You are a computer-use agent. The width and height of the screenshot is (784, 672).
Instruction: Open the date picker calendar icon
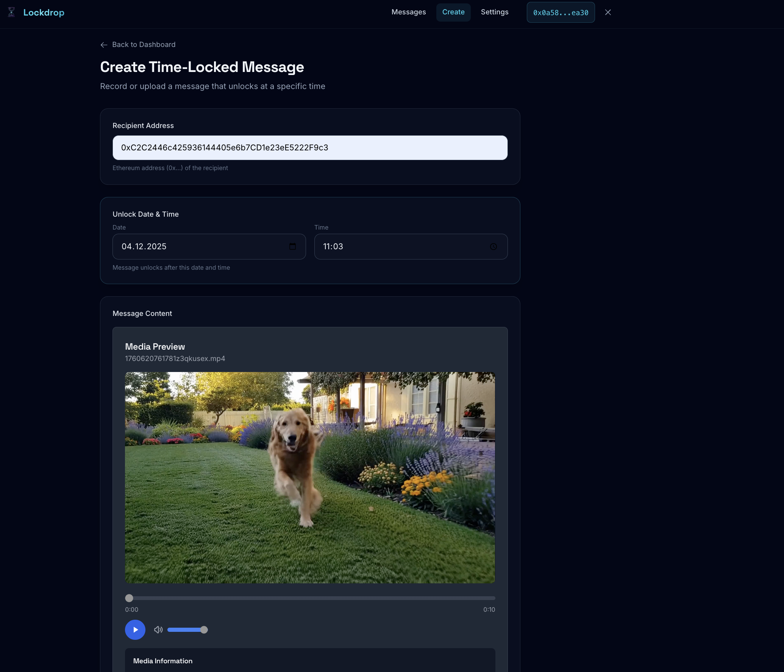click(x=292, y=247)
